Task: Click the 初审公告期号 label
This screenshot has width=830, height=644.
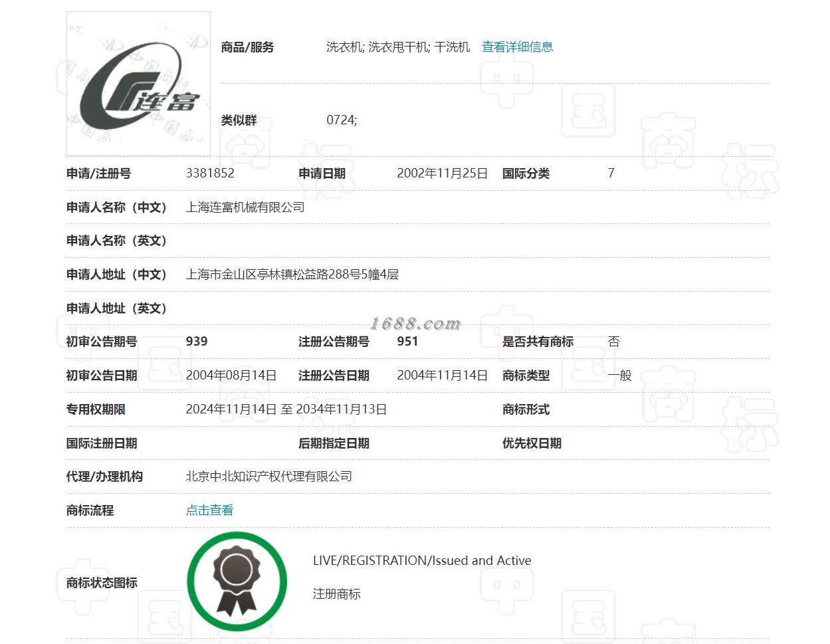Action: (x=102, y=342)
